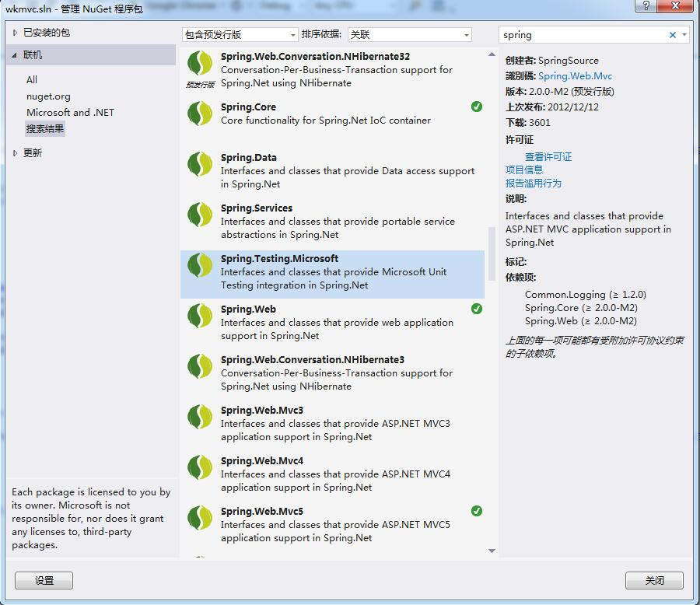Open the 包含预发行版 dropdown
This screenshot has width=700, height=605.
[240, 35]
